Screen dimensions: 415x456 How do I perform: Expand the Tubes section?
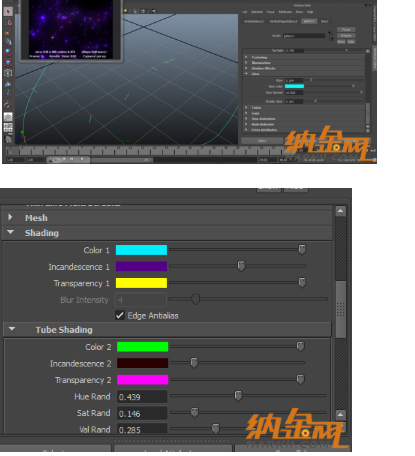(x=303, y=108)
